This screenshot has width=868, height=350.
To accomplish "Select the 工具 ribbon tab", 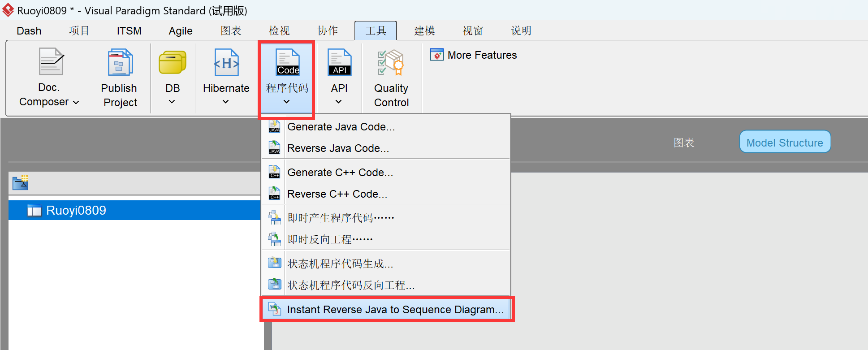I will [376, 31].
